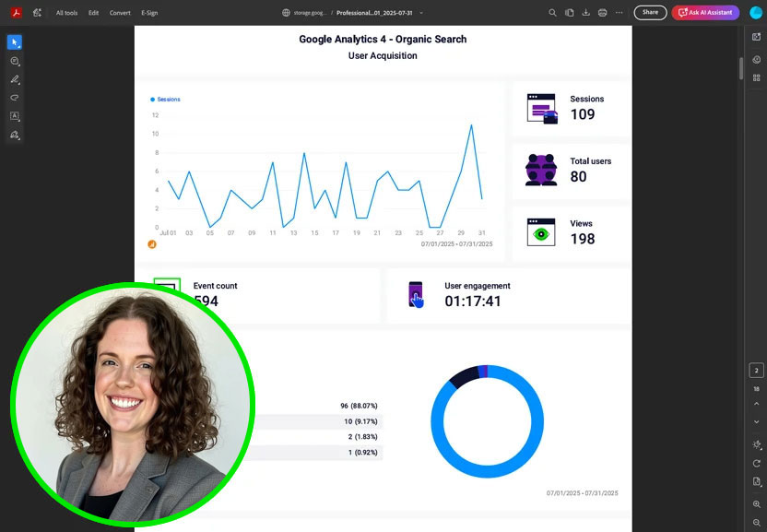
Task: Click the Sessions chart legend
Action: click(x=165, y=100)
